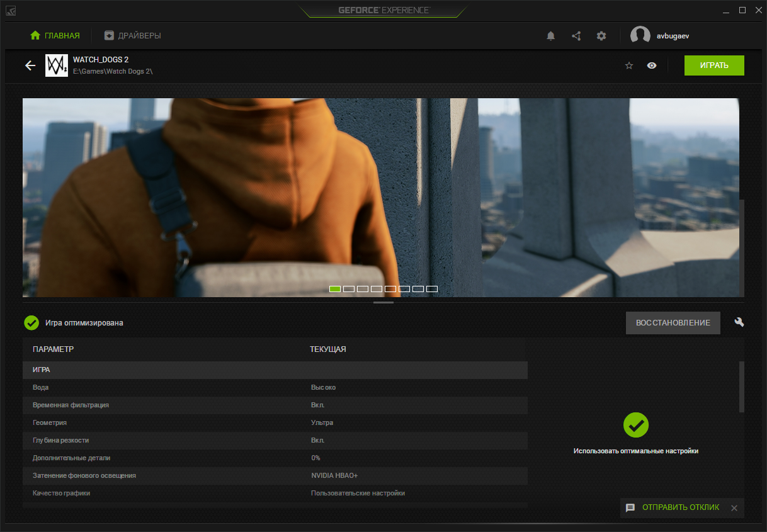
Task: Dismiss the send feedback bar
Action: coord(734,507)
